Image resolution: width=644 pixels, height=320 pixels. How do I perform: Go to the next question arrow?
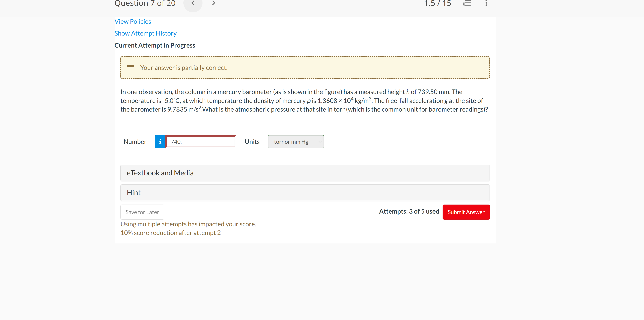click(213, 3)
